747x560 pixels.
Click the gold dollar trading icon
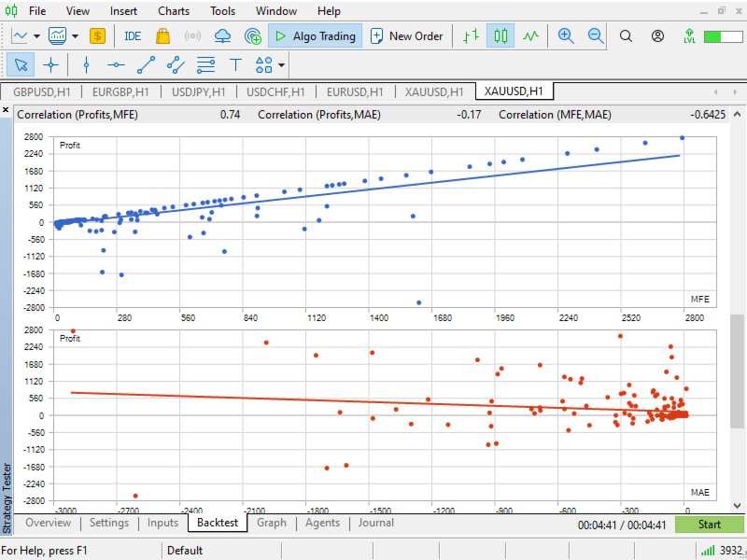[x=97, y=36]
